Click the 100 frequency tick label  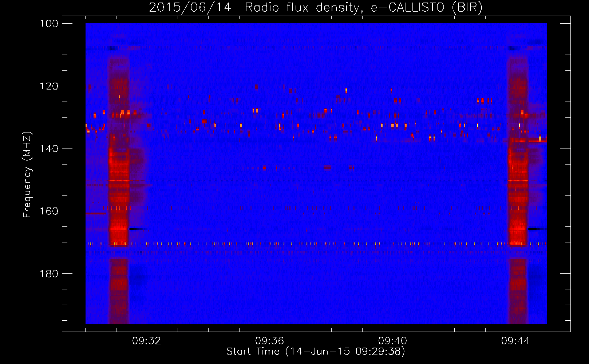pos(49,24)
